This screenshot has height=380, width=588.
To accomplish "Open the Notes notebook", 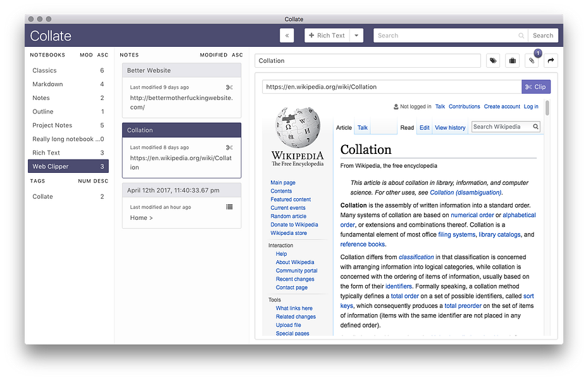I will (x=68, y=98).
